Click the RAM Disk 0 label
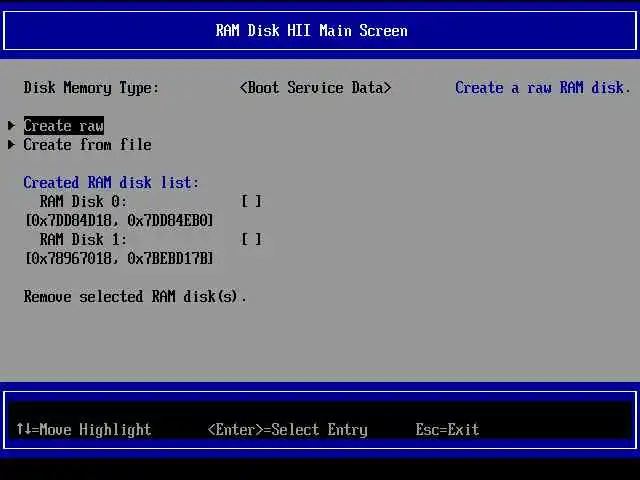 83,201
